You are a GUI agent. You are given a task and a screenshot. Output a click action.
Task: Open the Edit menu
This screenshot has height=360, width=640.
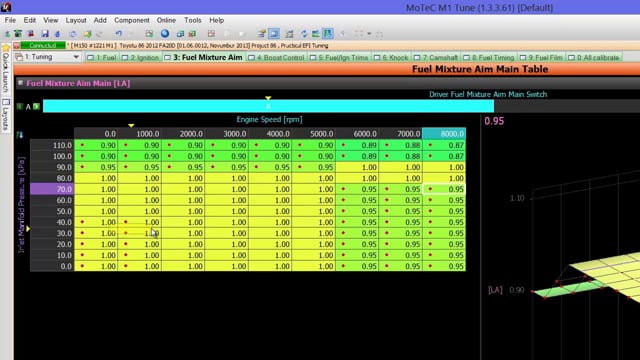[x=29, y=20]
